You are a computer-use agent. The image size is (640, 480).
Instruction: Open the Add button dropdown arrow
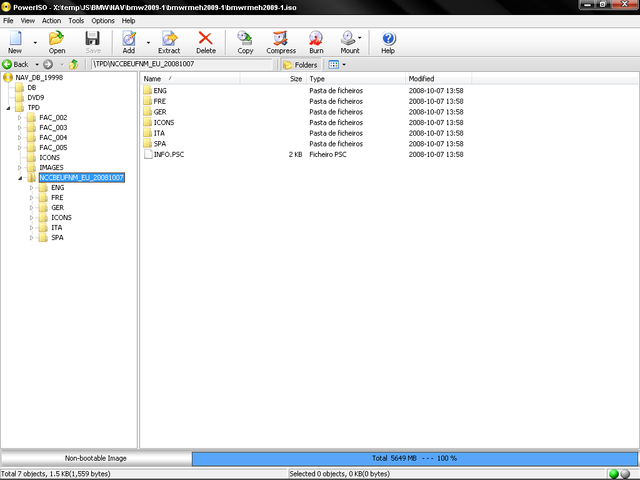(x=148, y=42)
